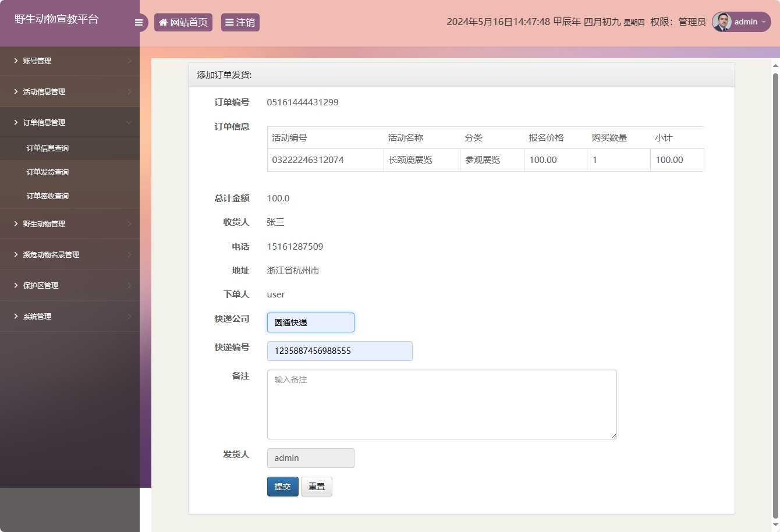Click the list icon on 注销 button
Viewport: 780px width, 532px height.
(x=229, y=22)
